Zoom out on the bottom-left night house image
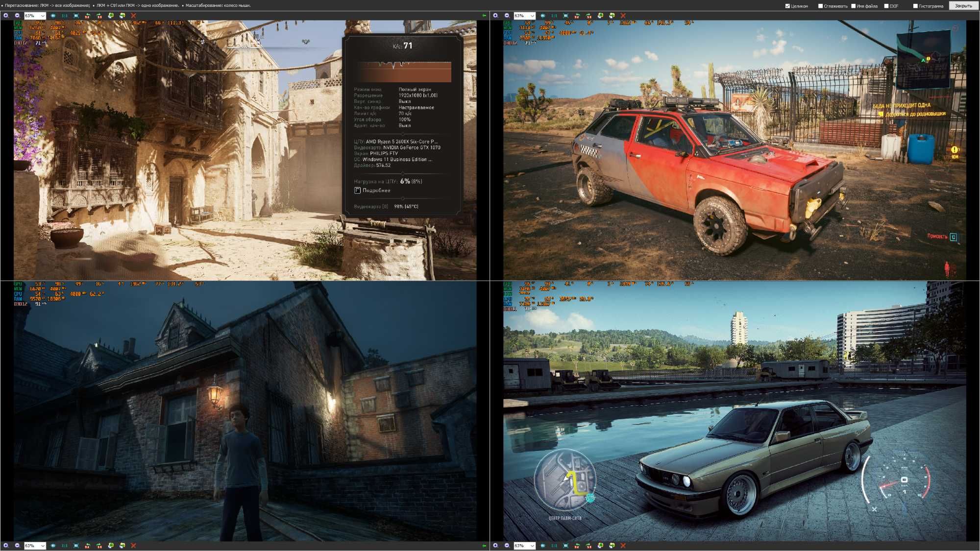980x551 pixels. (17, 546)
